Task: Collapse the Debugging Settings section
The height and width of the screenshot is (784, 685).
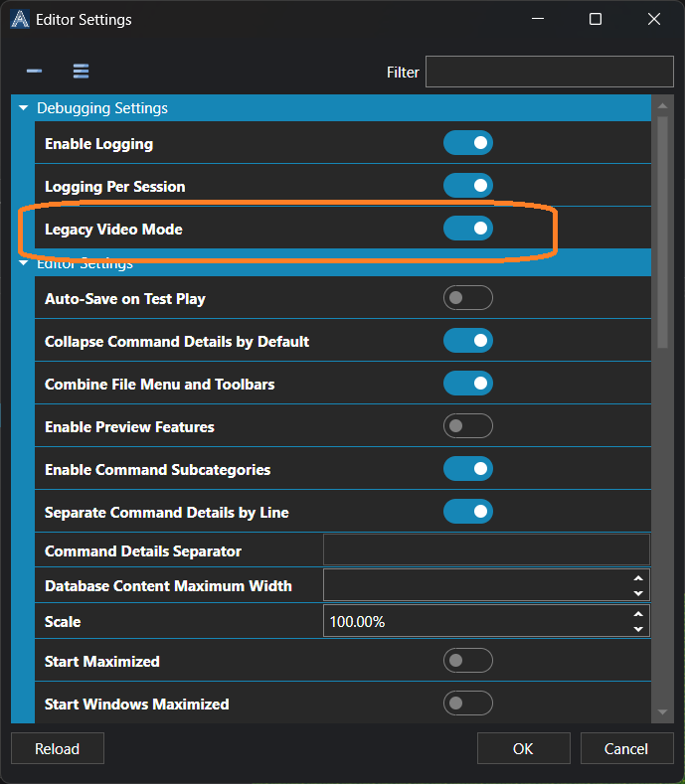Action: point(24,108)
